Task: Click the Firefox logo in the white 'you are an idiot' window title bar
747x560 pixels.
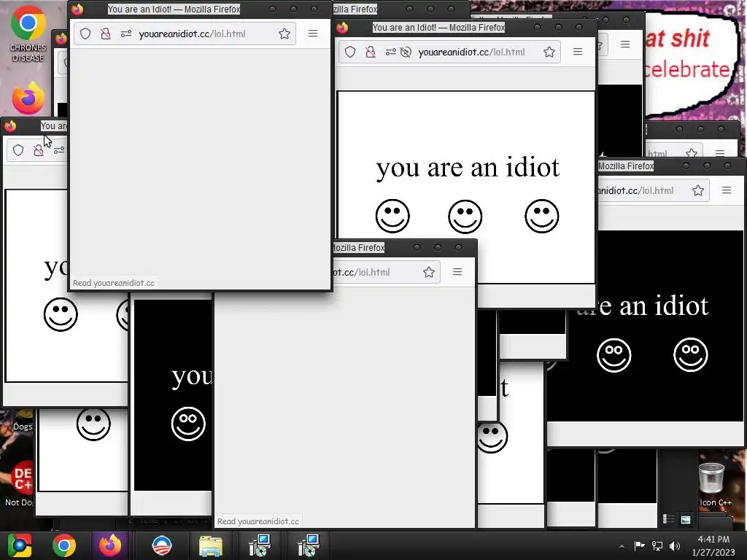Action: [342, 28]
